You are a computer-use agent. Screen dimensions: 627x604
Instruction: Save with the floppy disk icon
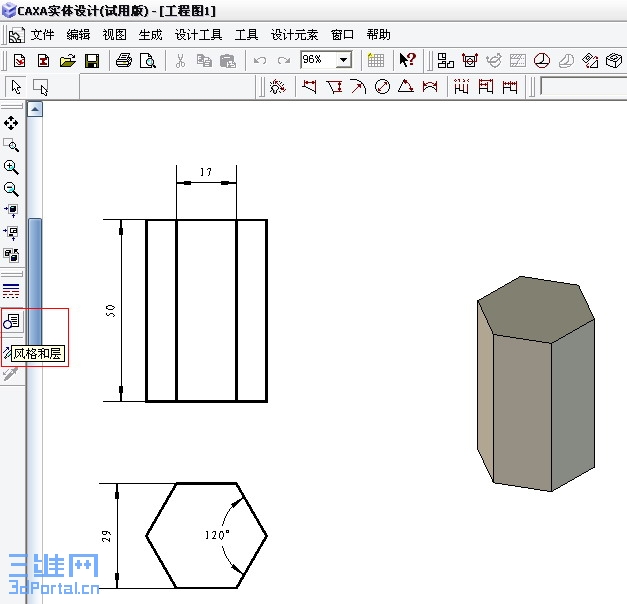[x=92, y=61]
